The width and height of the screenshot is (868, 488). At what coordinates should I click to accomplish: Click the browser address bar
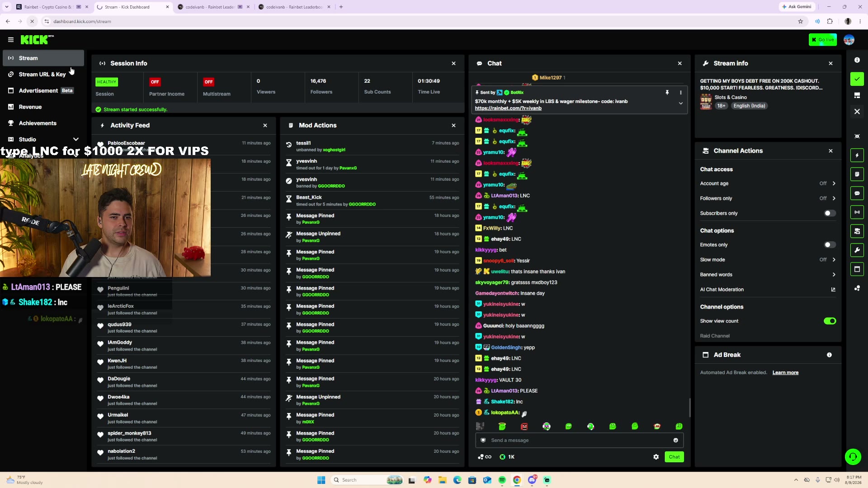tap(420, 21)
